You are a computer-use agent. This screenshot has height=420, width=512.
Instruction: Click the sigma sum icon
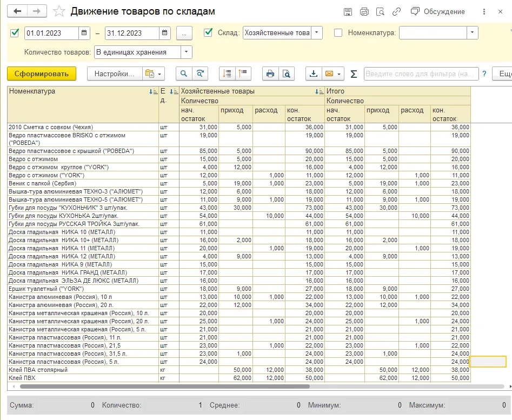(x=354, y=74)
